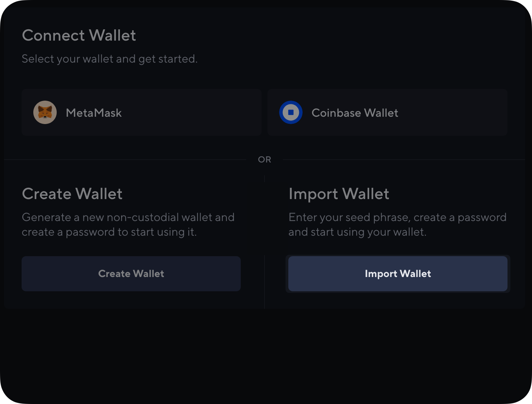532x404 pixels.
Task: Click inside the white square of Coinbase logo
Action: (291, 112)
